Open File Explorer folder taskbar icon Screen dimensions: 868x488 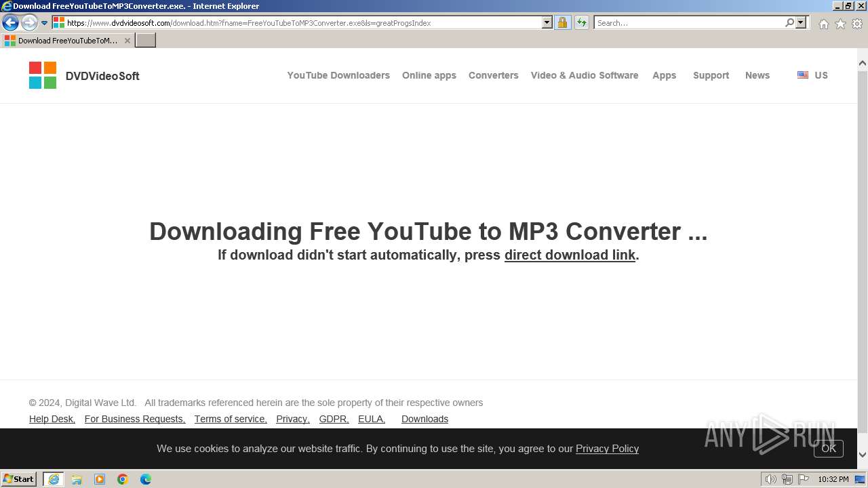[77, 479]
